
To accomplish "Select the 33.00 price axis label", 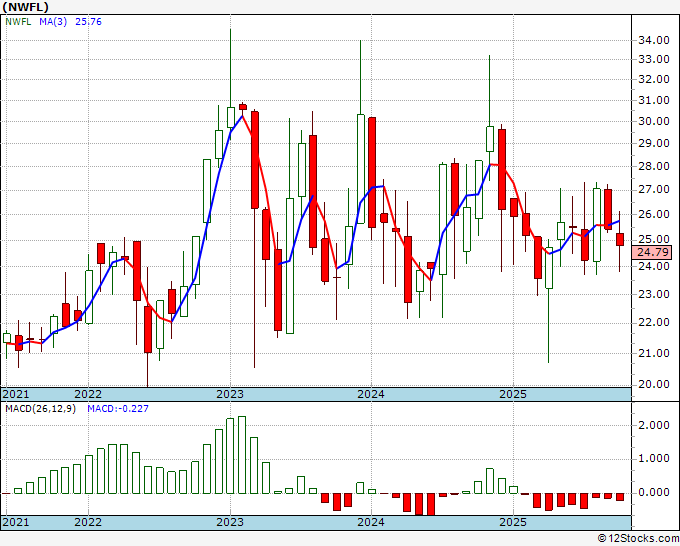I will click(654, 59).
